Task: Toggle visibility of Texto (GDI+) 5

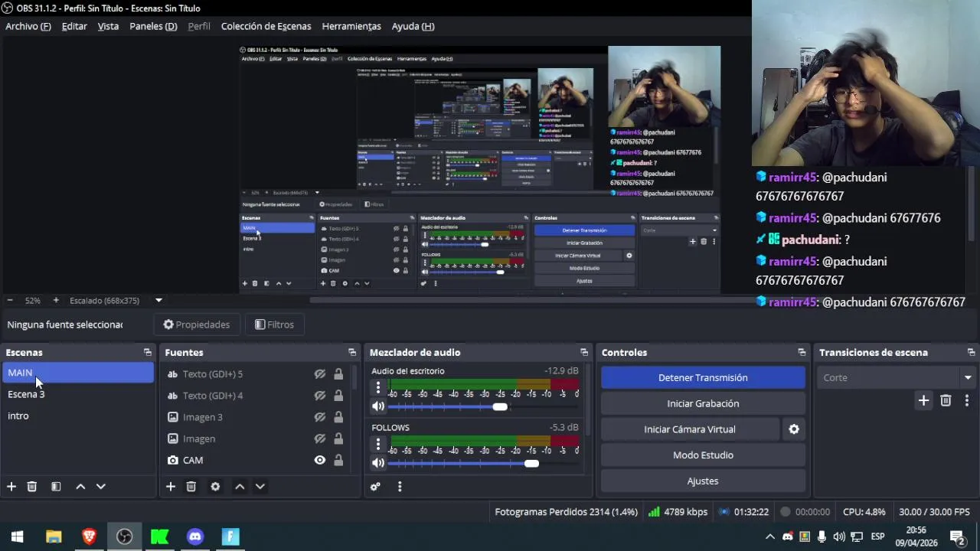Action: click(x=320, y=374)
